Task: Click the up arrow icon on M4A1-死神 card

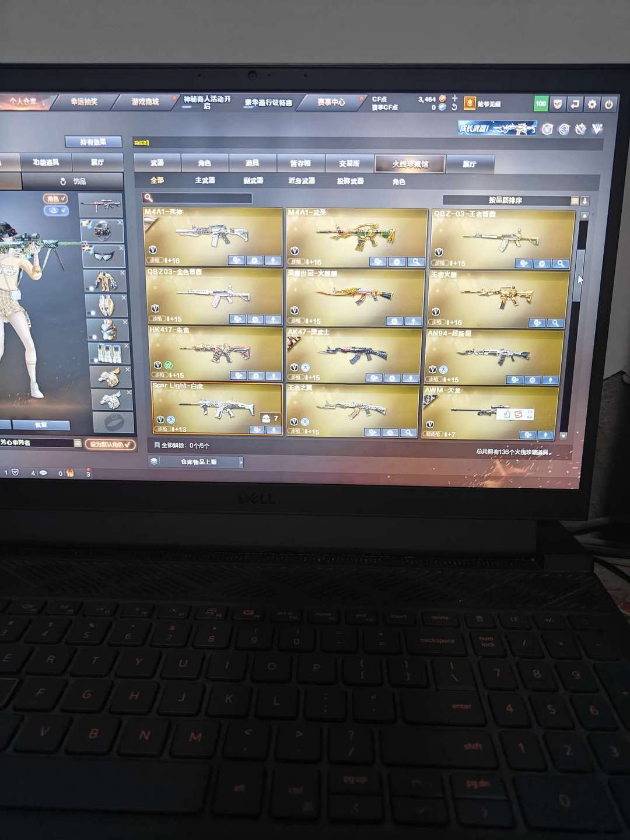Action: (x=272, y=260)
